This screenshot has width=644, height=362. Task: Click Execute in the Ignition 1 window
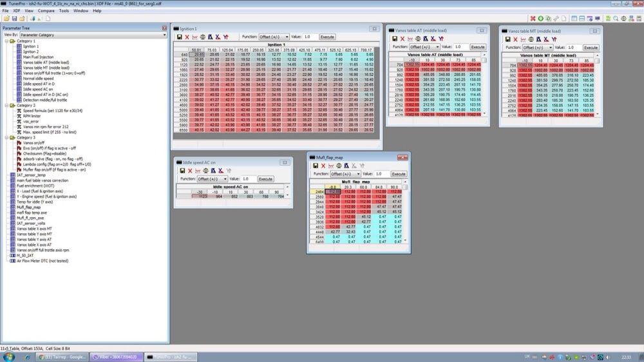click(327, 37)
